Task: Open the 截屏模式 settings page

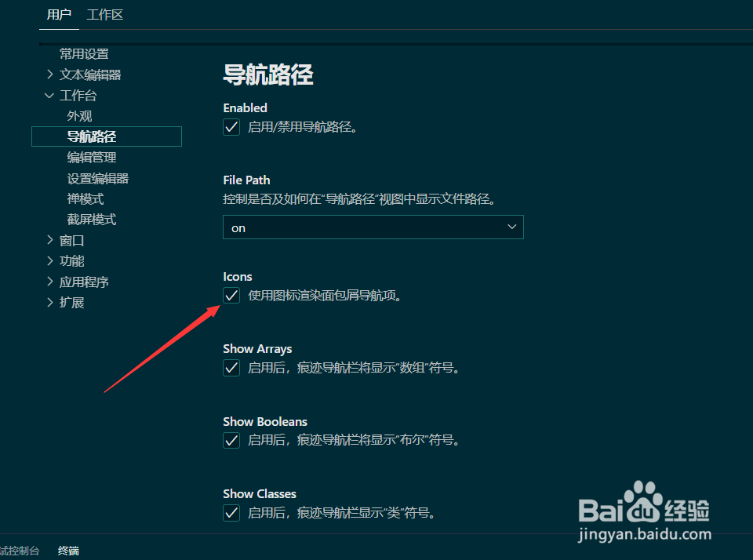Action: (x=90, y=219)
